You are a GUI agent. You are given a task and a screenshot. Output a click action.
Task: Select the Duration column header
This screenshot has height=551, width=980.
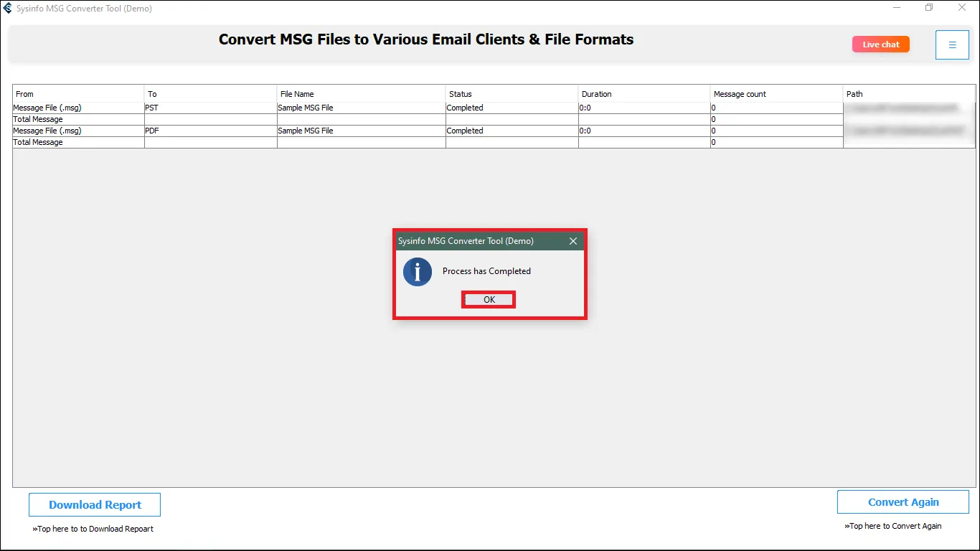(644, 94)
